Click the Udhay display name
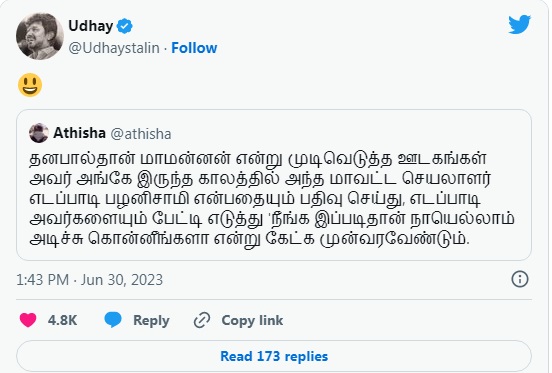 90,26
